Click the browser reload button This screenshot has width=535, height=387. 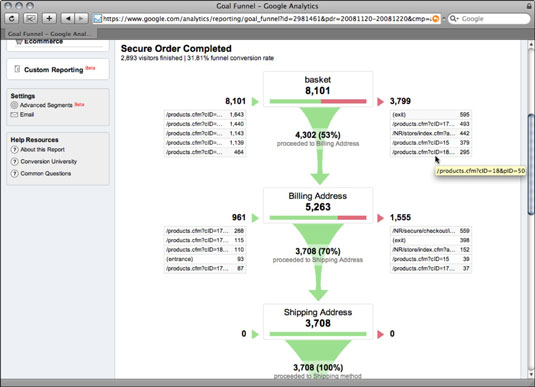point(12,18)
